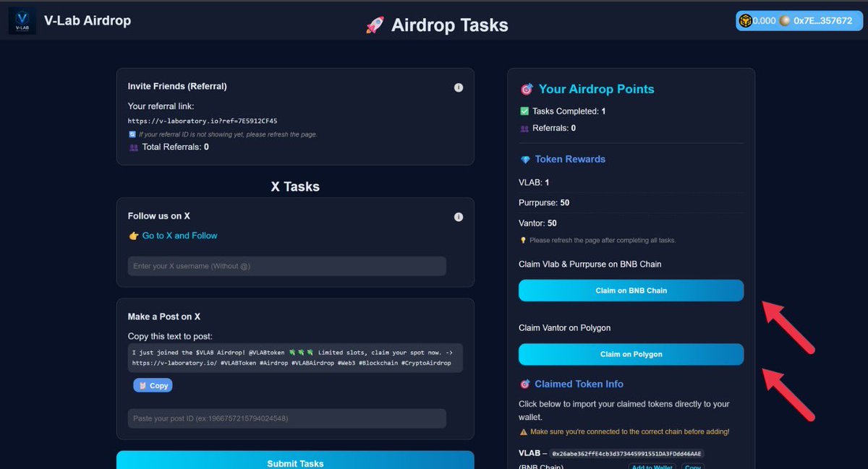Viewport: 868px width, 469px height.
Task: Click the Invite Friends (Referral) heading
Action: [x=177, y=86]
